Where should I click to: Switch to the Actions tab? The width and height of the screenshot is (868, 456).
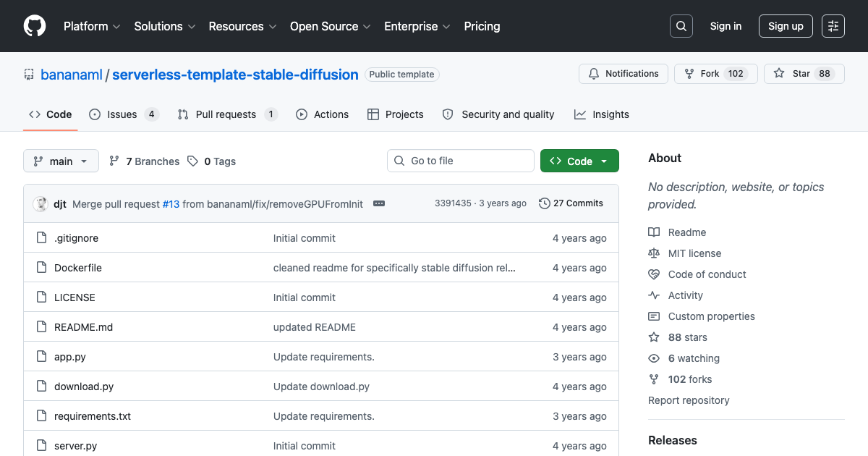click(x=322, y=114)
